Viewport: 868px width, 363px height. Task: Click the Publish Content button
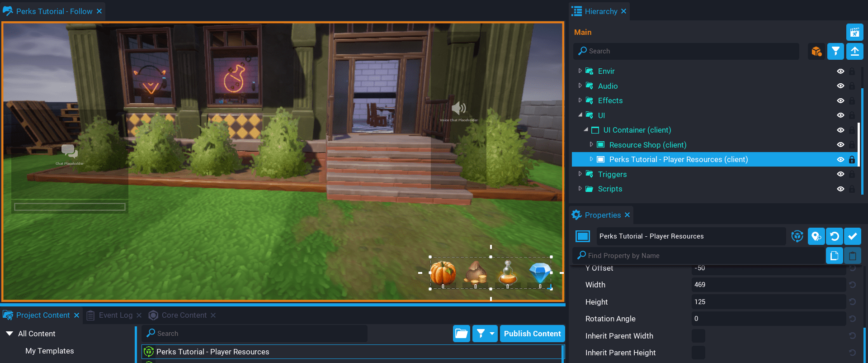[532, 334]
